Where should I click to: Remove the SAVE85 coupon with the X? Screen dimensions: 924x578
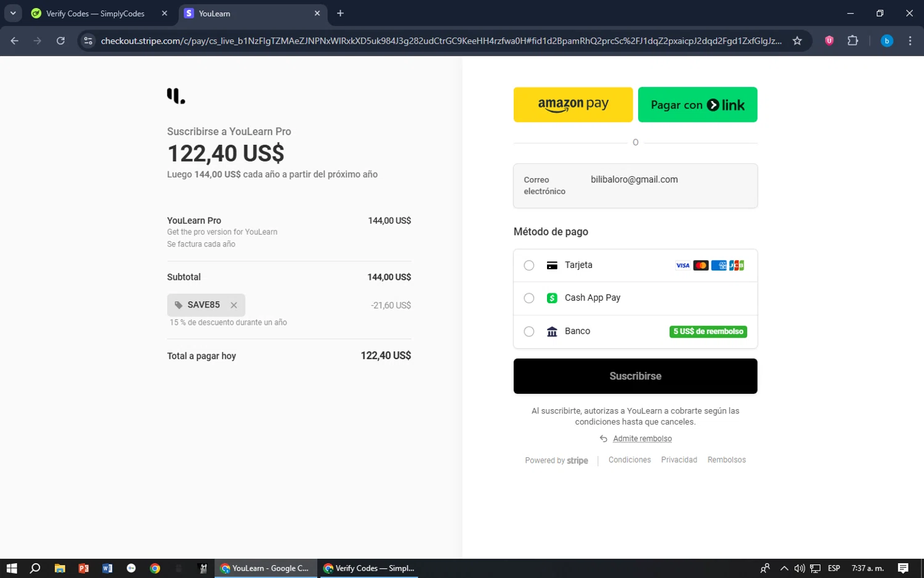click(233, 305)
